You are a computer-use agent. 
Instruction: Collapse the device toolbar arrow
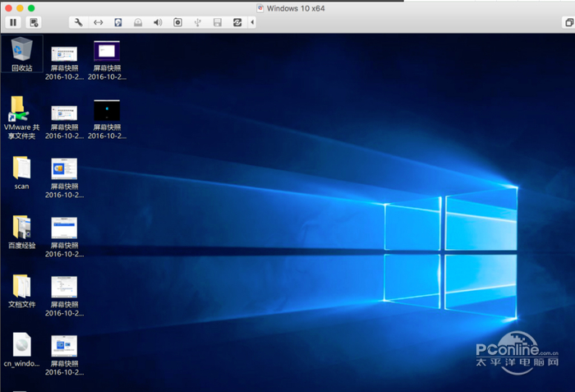(x=251, y=22)
